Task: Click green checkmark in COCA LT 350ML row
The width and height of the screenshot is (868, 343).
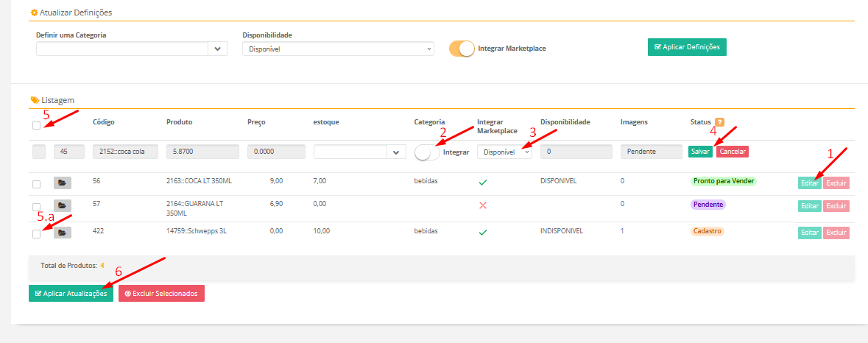Action: (x=483, y=181)
